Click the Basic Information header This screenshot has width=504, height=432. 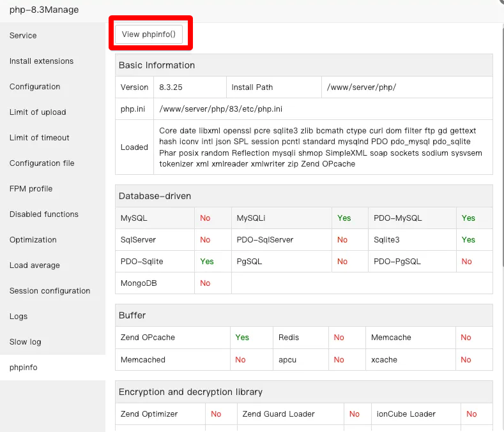pyautogui.click(x=304, y=65)
